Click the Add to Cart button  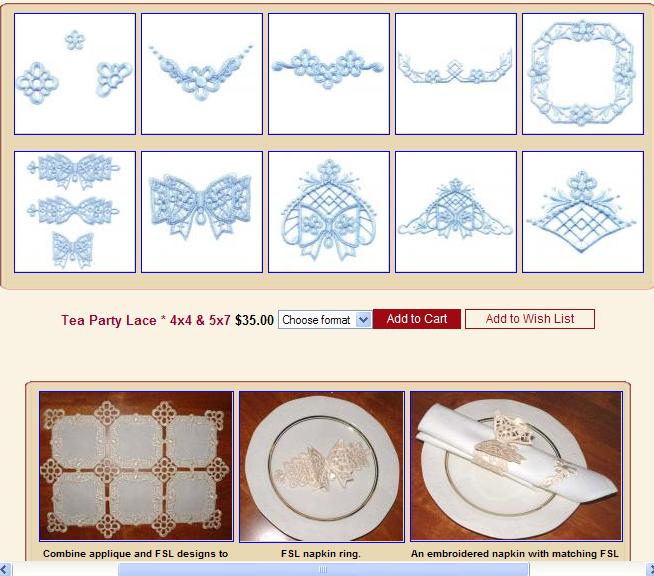[417, 319]
